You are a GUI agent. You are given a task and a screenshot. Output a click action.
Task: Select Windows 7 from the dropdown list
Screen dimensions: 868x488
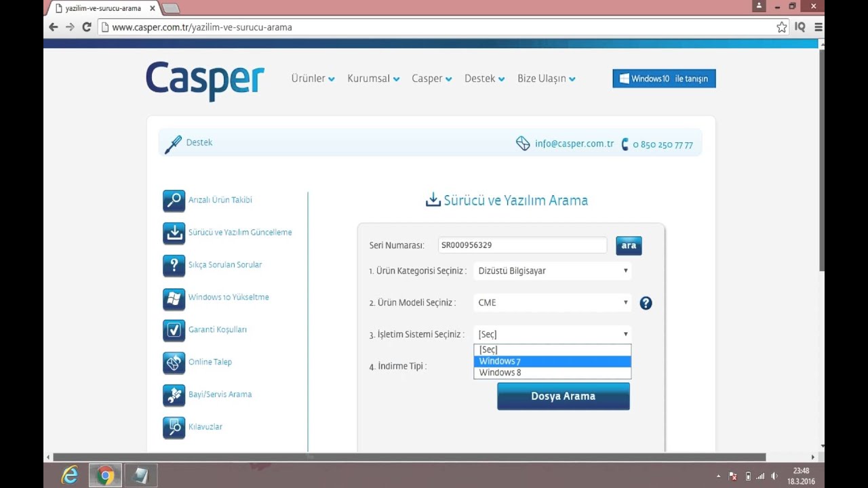(x=553, y=361)
